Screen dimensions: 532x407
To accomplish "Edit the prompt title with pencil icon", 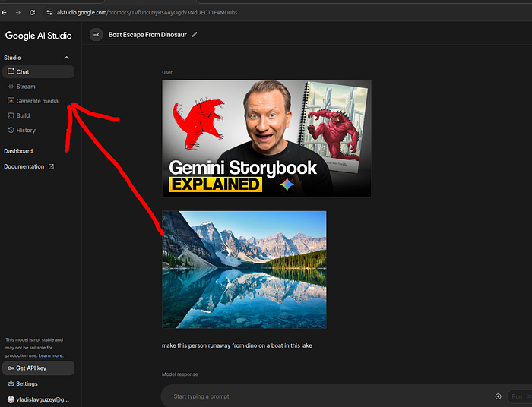I will point(195,35).
